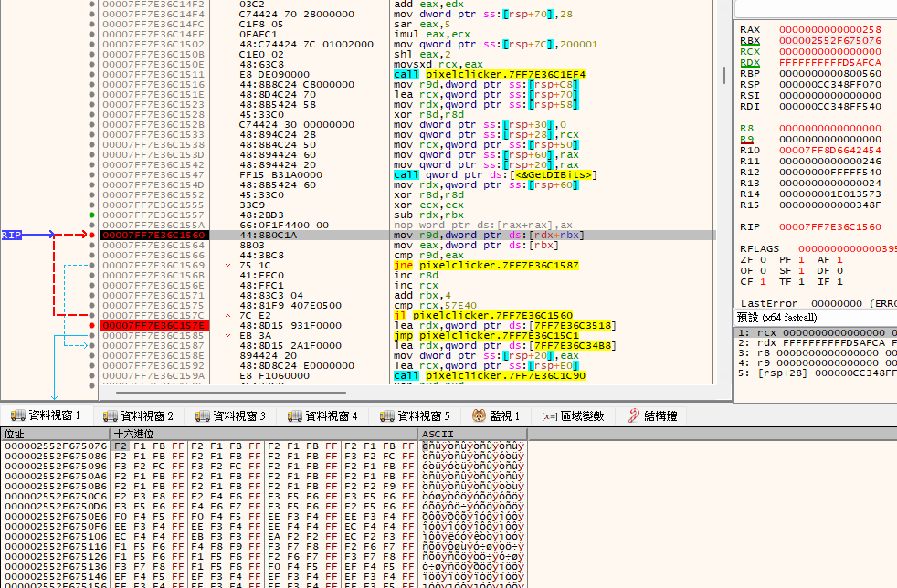
Task: Click the blue RIP label in the gutter
Action: (x=12, y=235)
